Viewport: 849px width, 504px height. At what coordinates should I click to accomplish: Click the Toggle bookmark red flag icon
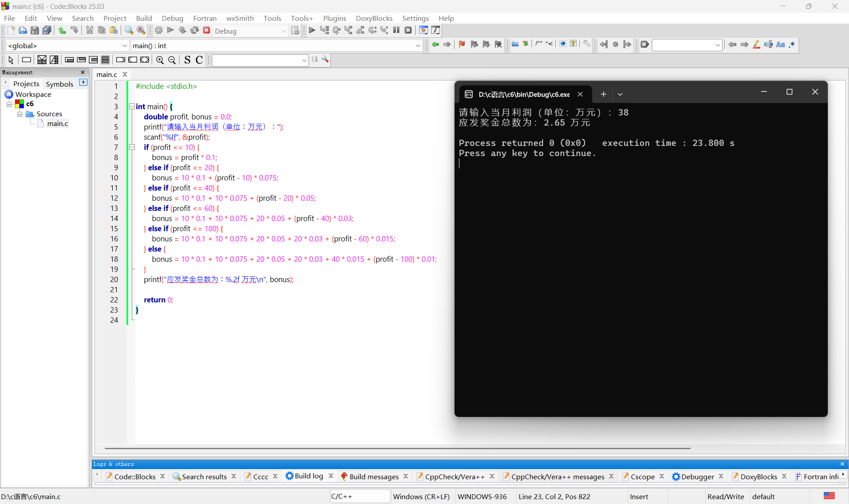[462, 45]
